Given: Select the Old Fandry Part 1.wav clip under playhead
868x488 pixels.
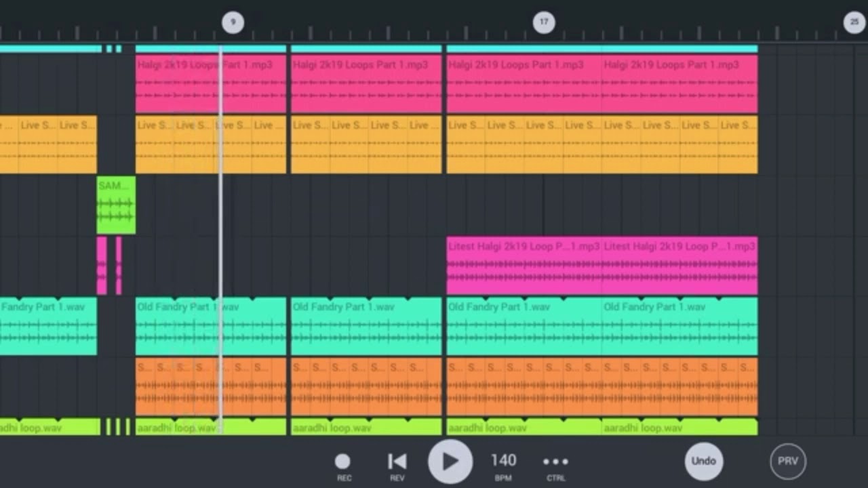Looking at the screenshot, I should pos(211,326).
